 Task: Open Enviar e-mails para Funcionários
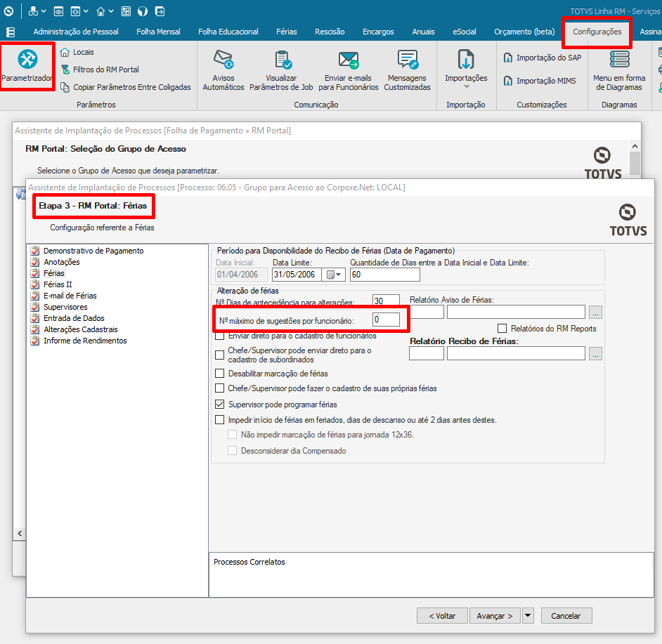coord(349,70)
